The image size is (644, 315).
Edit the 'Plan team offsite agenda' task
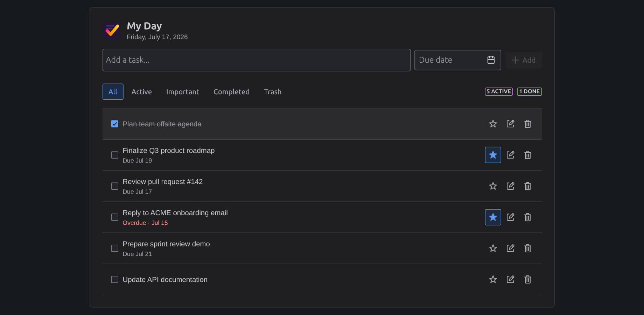pyautogui.click(x=510, y=124)
